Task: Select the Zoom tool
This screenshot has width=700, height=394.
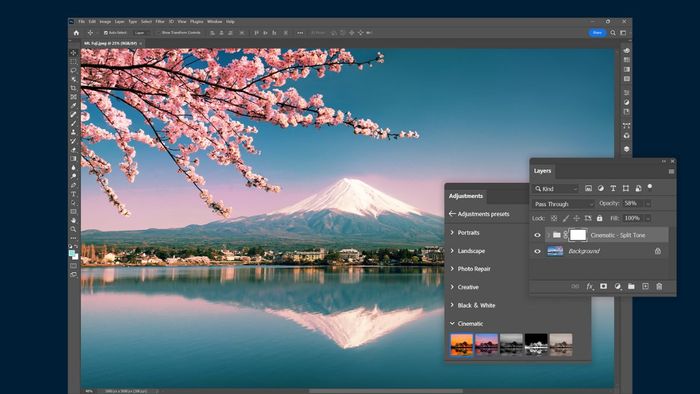Action: (x=74, y=229)
